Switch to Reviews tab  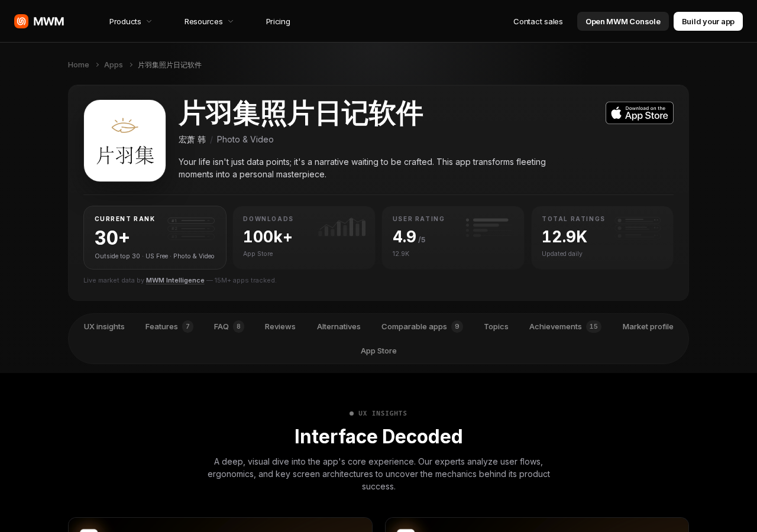coord(280,326)
